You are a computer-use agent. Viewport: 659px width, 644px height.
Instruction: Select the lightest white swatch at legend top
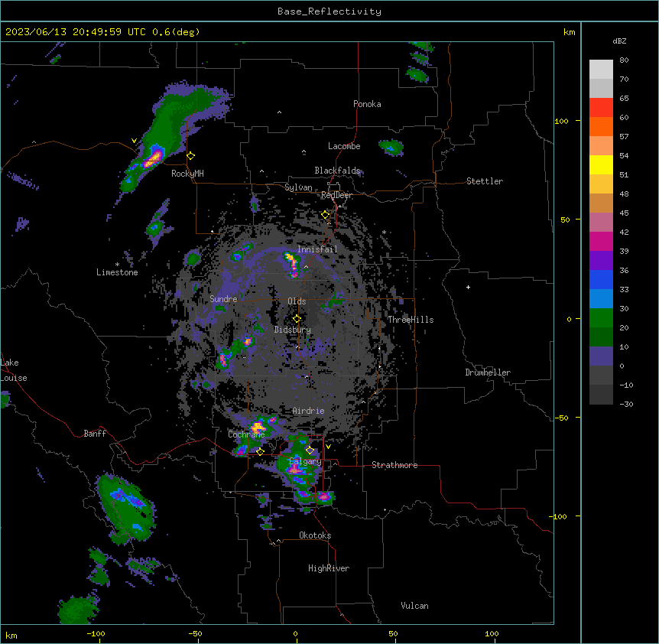[601, 70]
